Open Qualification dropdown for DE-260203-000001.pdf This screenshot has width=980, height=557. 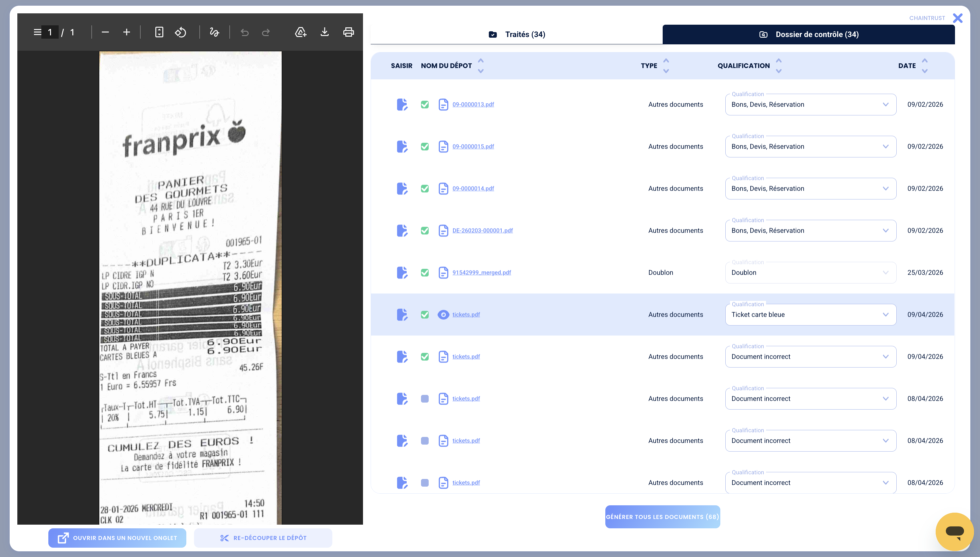[810, 231]
